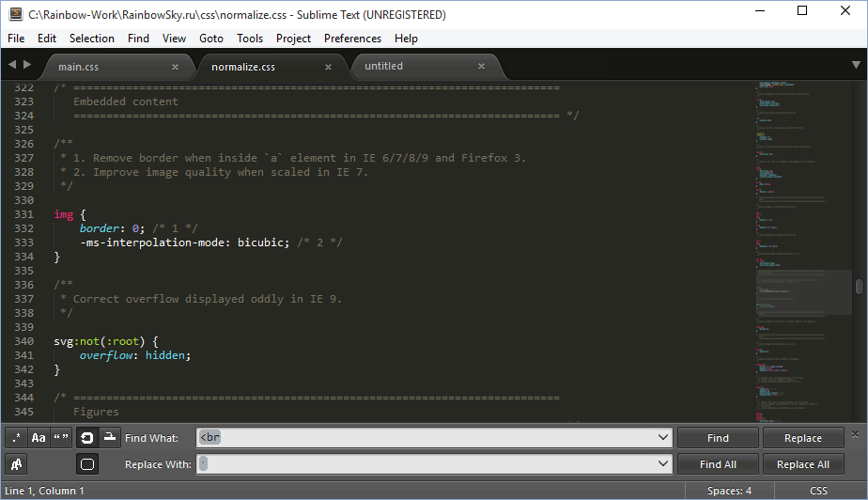
Task: Close the untitled tab
Action: pos(481,67)
